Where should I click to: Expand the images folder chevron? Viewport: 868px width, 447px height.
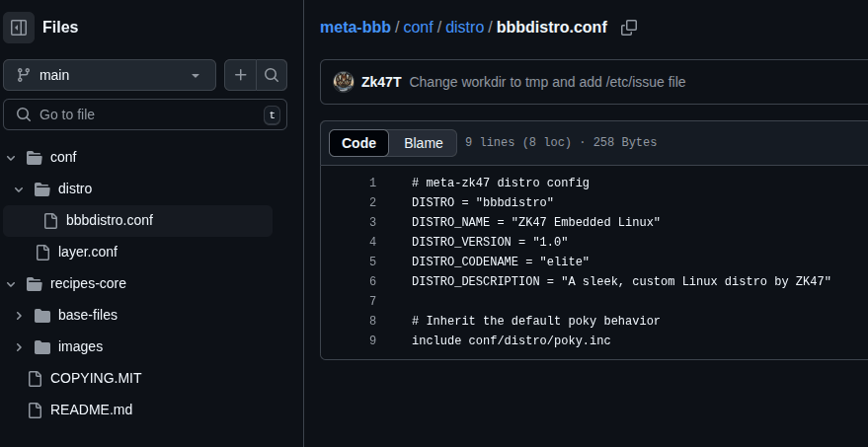pyautogui.click(x=19, y=347)
